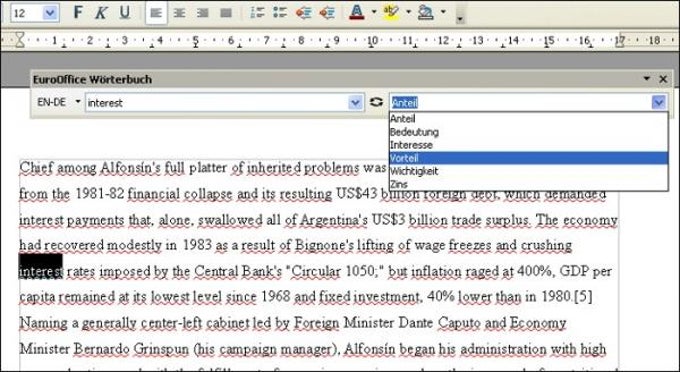Click the highlighted word 'interest' in document

coord(41,271)
